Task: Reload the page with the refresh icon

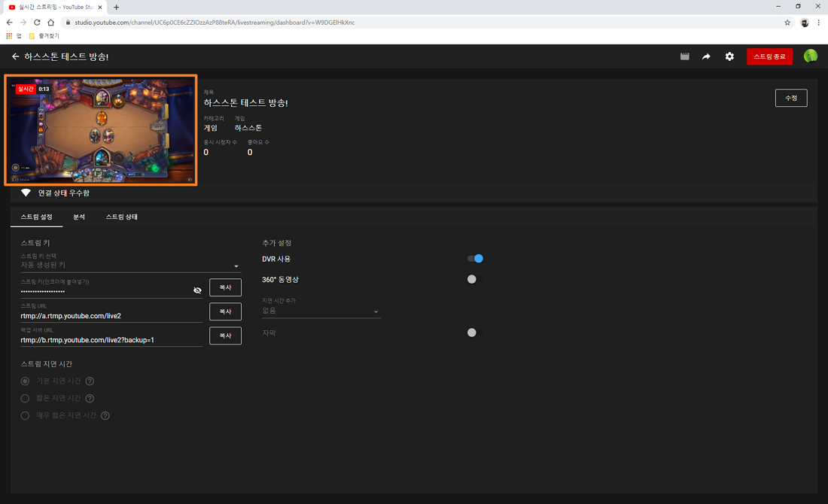Action: tap(37, 22)
